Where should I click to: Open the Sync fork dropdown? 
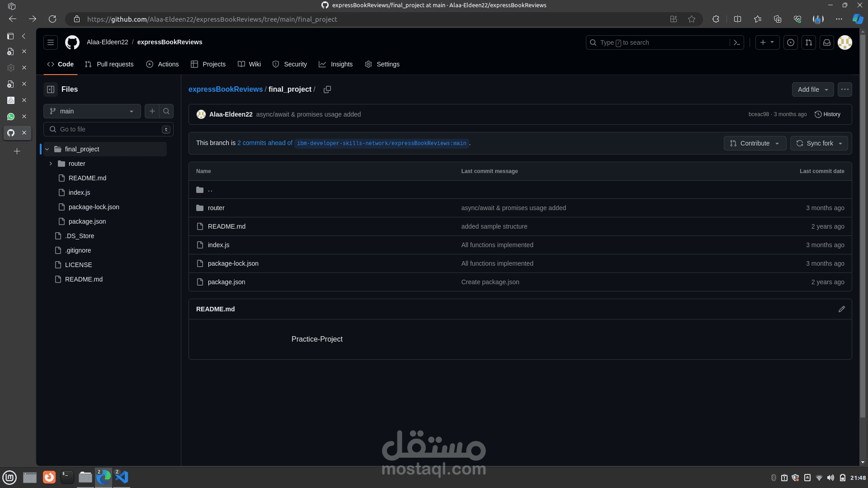coord(819,143)
